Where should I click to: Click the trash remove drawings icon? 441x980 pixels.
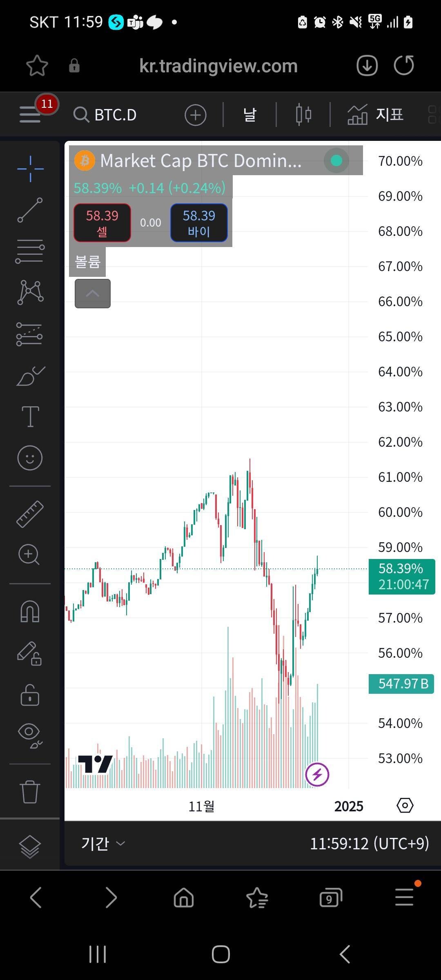coord(30,792)
